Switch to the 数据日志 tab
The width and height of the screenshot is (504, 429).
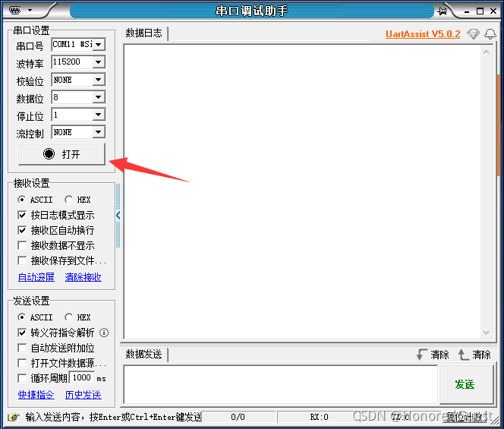[x=144, y=33]
